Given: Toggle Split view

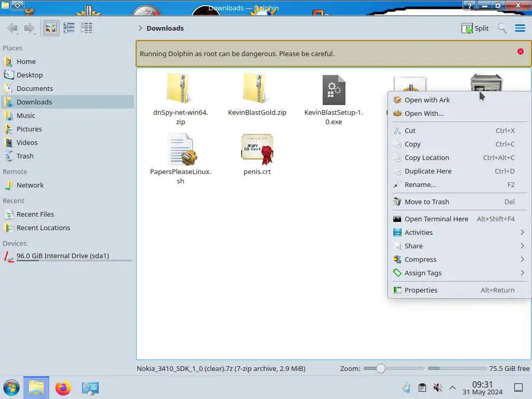Looking at the screenshot, I should (x=475, y=28).
